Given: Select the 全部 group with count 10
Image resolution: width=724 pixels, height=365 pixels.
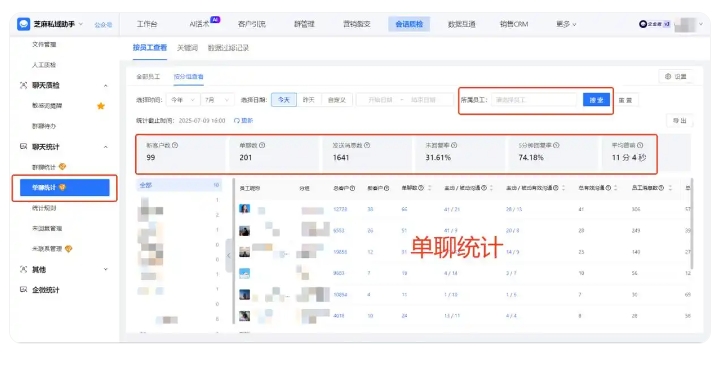Looking at the screenshot, I should tap(179, 185).
